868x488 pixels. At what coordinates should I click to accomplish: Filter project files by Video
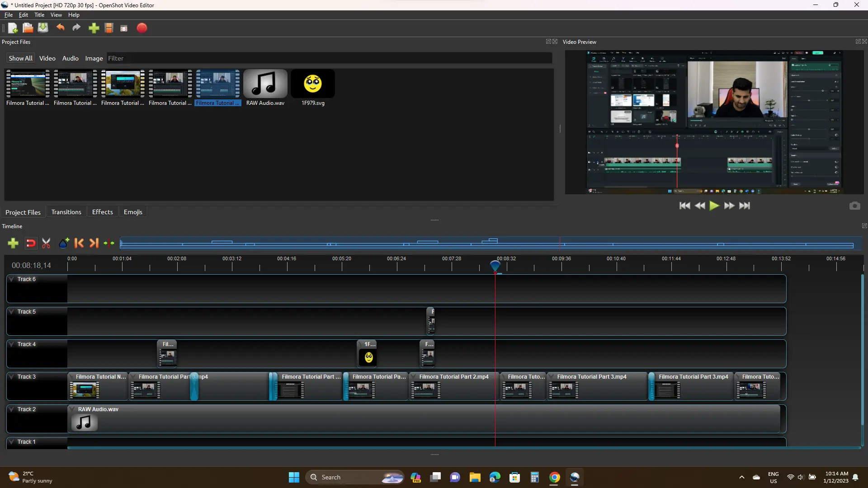47,58
